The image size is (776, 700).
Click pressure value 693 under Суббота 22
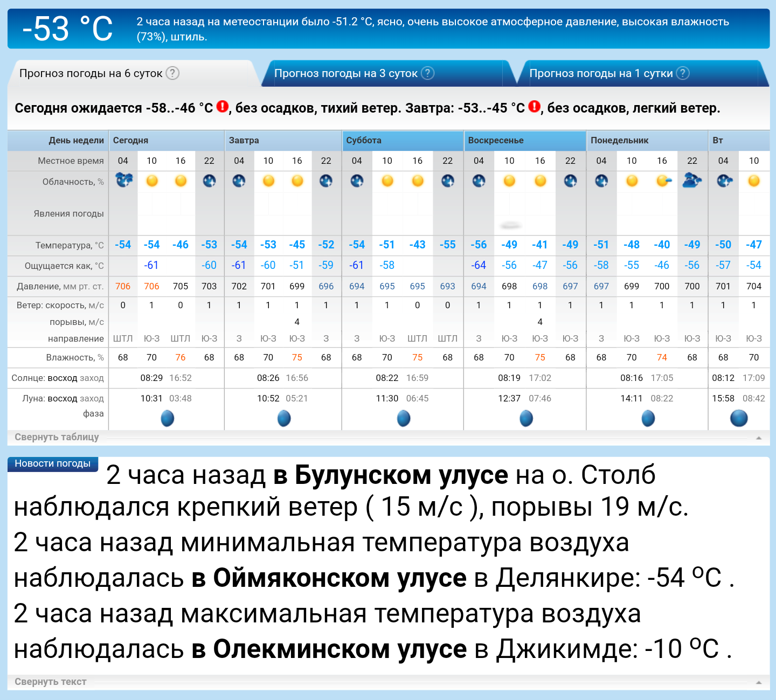click(447, 286)
